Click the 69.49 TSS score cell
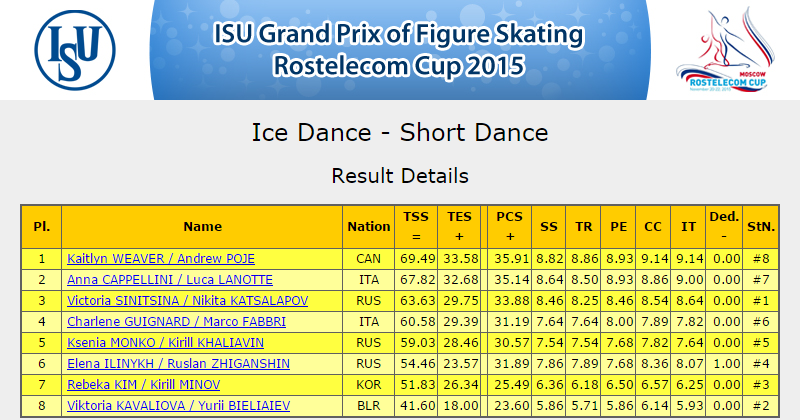The height and width of the screenshot is (420, 800). [x=416, y=259]
